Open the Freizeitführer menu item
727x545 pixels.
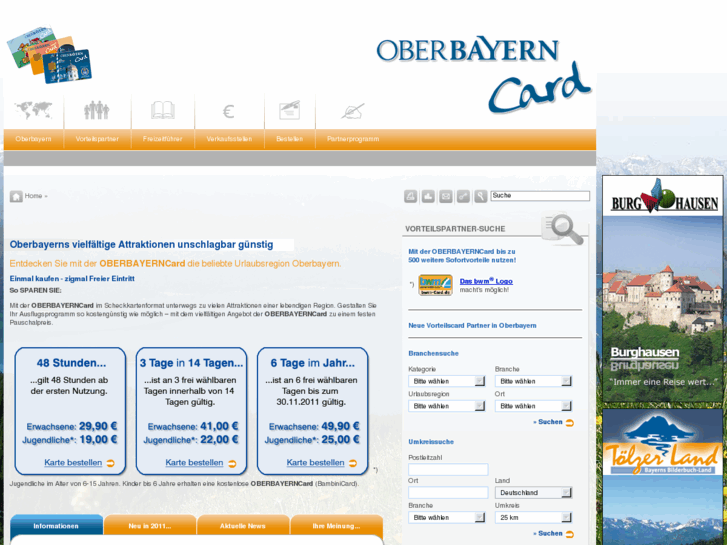(x=163, y=139)
